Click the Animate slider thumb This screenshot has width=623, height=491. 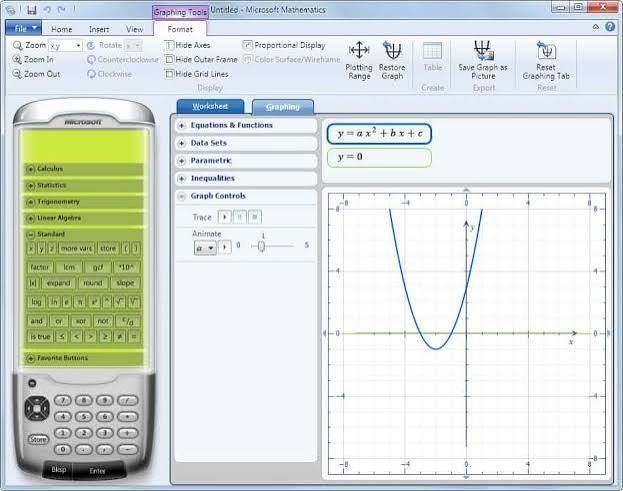[x=261, y=246]
